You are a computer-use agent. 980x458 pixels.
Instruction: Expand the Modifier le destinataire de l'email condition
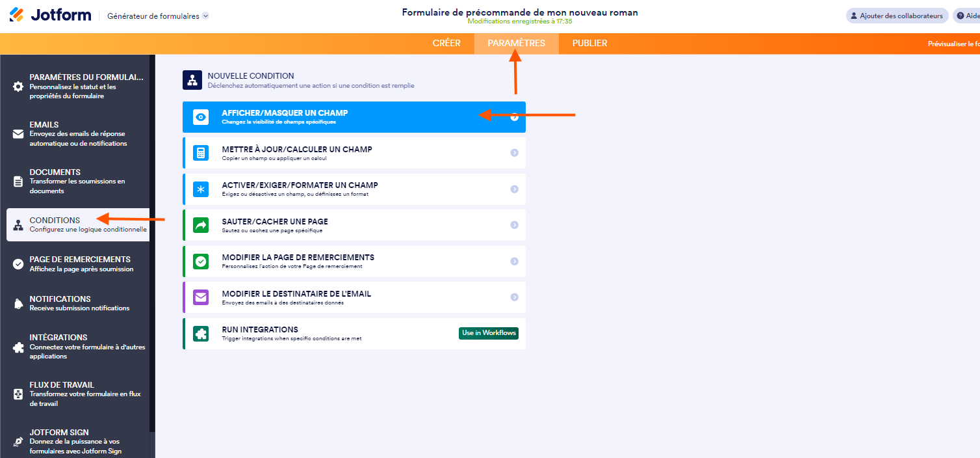[513, 297]
